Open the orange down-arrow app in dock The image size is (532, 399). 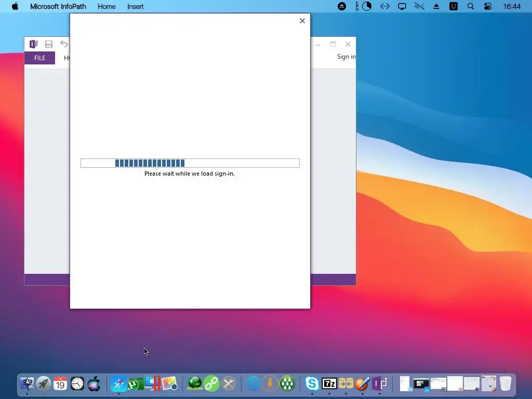pos(270,384)
